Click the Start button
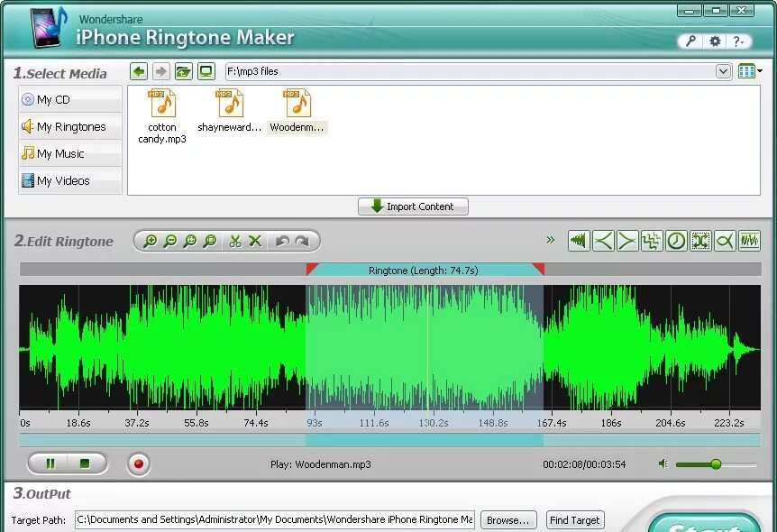The image size is (777, 532). 704,524
